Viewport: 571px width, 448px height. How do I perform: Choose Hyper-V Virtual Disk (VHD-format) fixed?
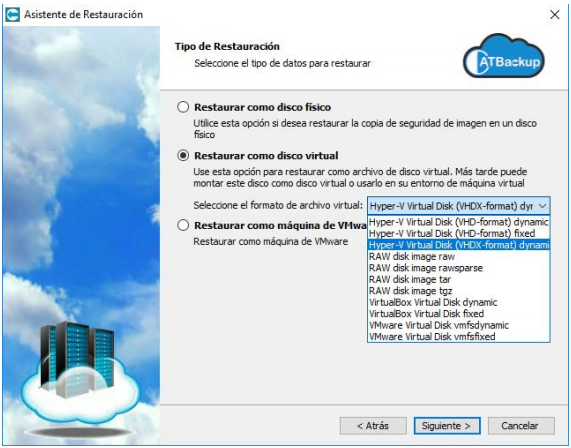click(458, 233)
